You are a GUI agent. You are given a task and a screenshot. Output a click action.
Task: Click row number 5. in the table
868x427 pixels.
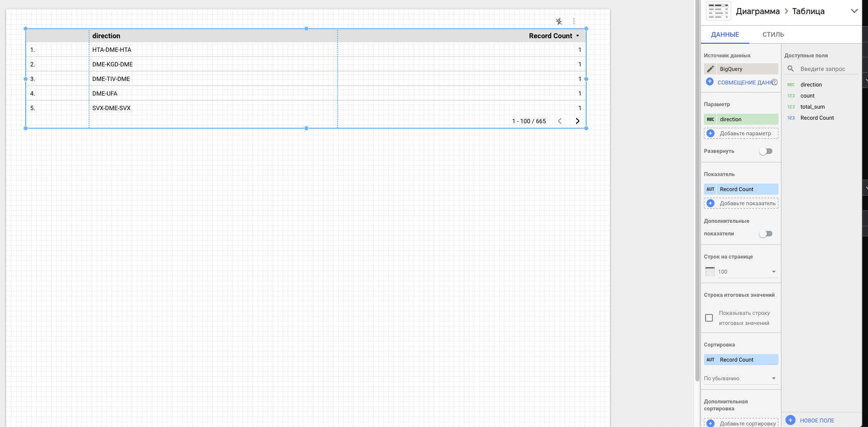click(x=33, y=108)
